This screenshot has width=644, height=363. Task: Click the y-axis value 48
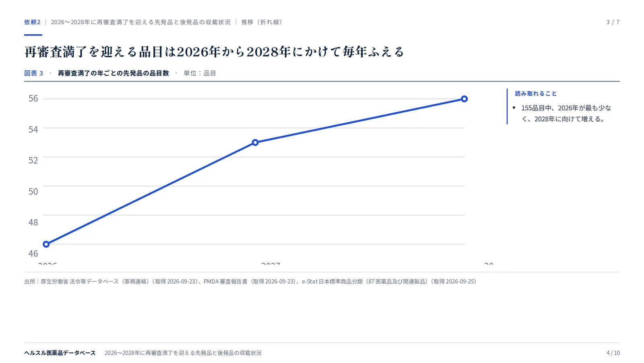(x=33, y=222)
